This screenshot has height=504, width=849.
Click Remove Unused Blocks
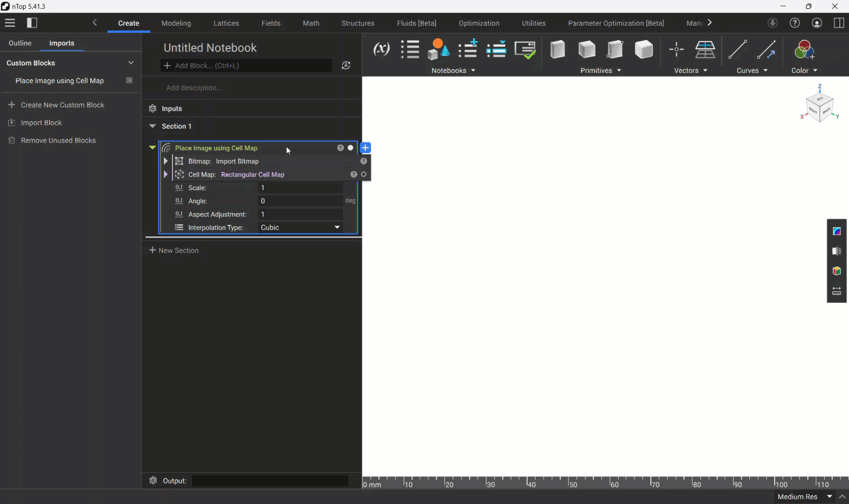(x=52, y=140)
